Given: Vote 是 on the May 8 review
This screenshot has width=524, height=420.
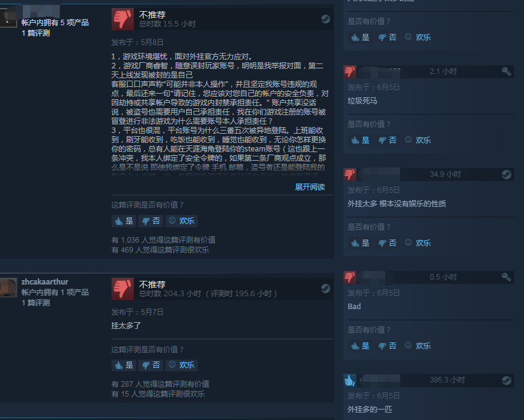Looking at the screenshot, I should 124,221.
